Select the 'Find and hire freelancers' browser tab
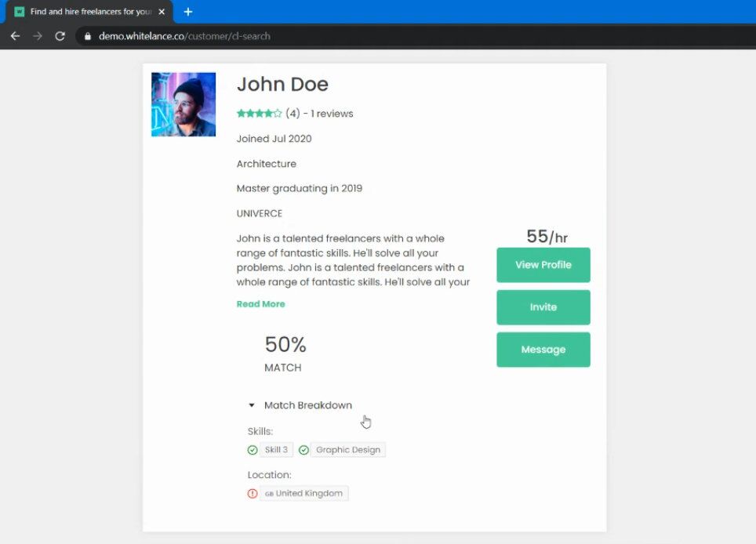Viewport: 756px width, 544px height. point(89,12)
